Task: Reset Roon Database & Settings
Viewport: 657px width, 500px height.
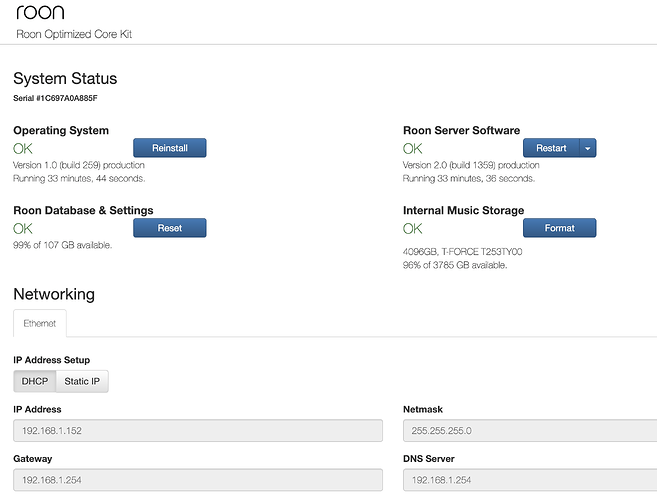Action: click(169, 228)
